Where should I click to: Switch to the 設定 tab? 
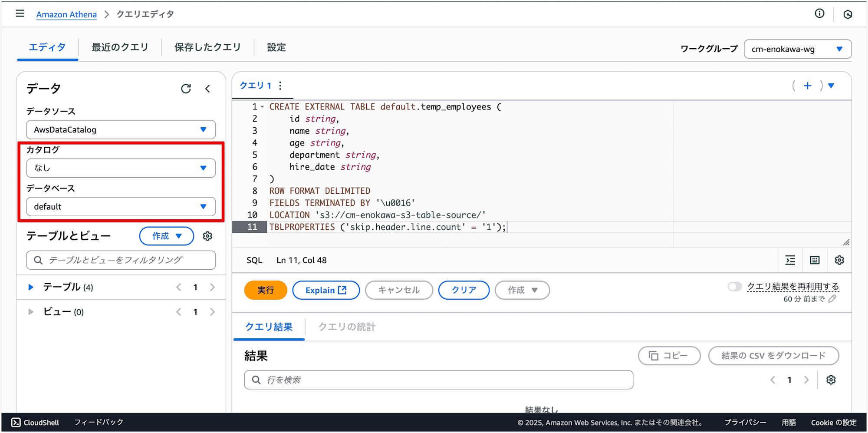[276, 47]
